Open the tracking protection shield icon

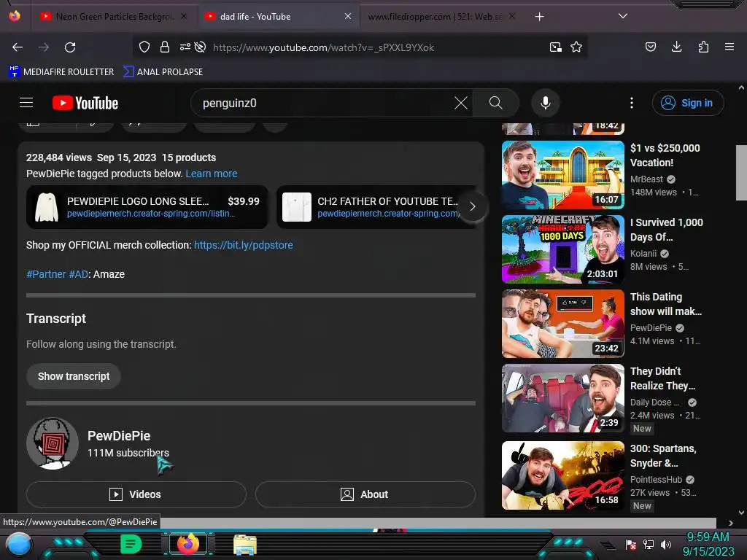(x=144, y=47)
